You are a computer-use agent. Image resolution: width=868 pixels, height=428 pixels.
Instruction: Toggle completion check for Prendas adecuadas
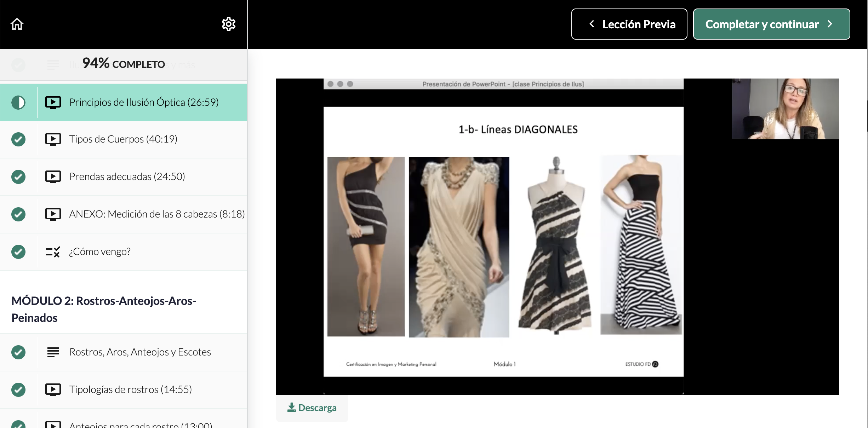click(18, 177)
